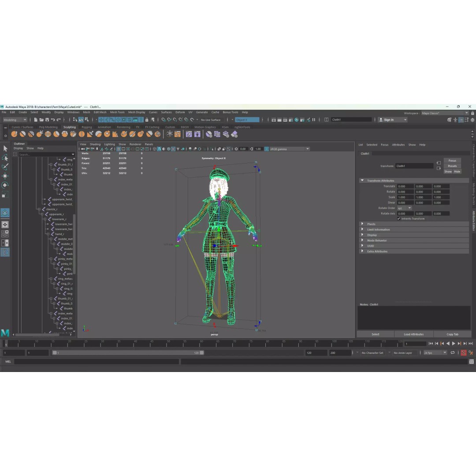
Task: Open Render Settings icon in status line
Action: click(x=291, y=119)
